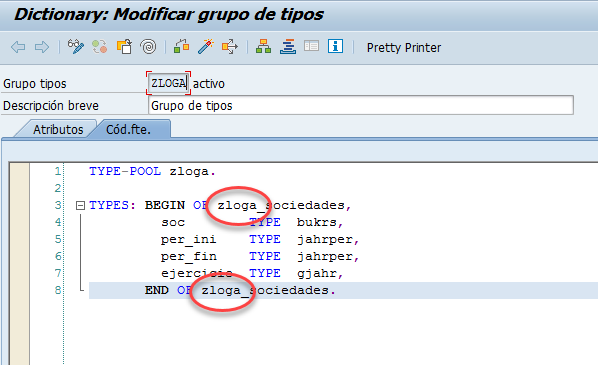
Task: Click the Pretty Printer button
Action: coord(404,48)
